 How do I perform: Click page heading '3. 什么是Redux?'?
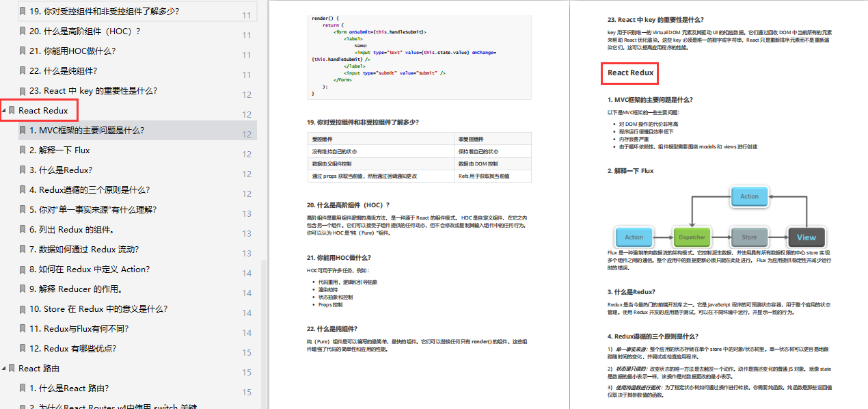click(632, 292)
